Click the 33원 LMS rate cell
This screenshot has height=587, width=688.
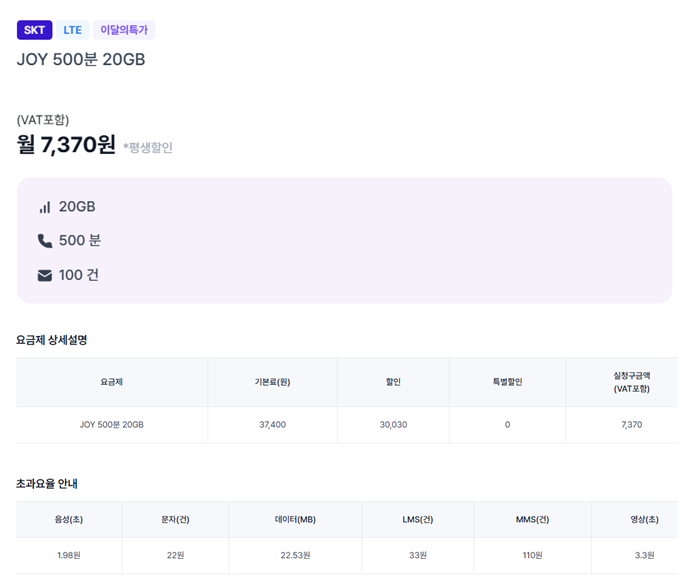tap(418, 555)
